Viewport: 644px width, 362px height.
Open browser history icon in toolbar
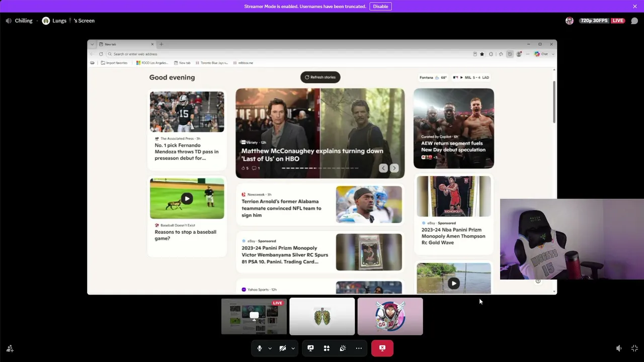coord(510,54)
